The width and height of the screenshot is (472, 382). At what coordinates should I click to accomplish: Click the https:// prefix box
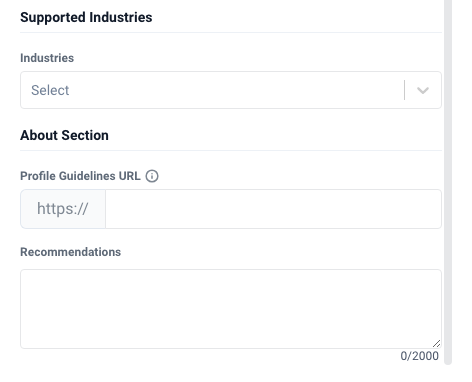[x=63, y=209]
